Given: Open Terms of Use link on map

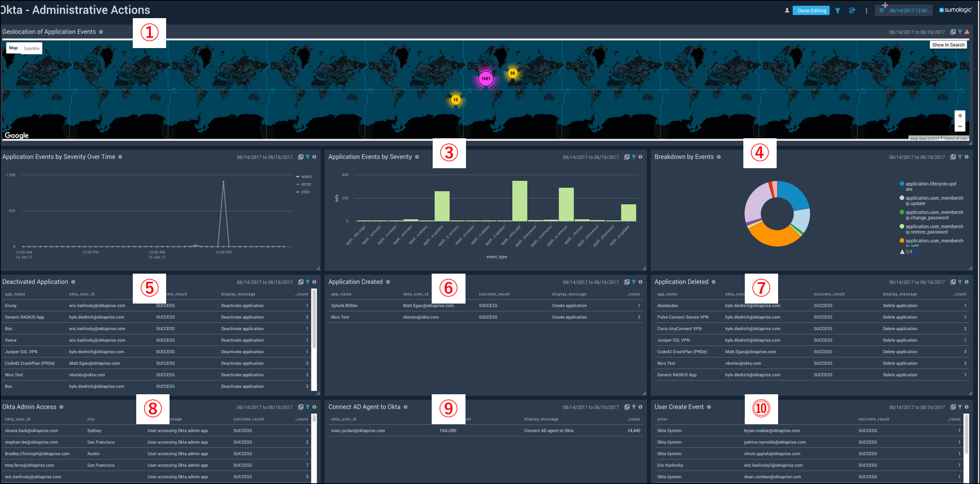Looking at the screenshot, I should coord(955,139).
